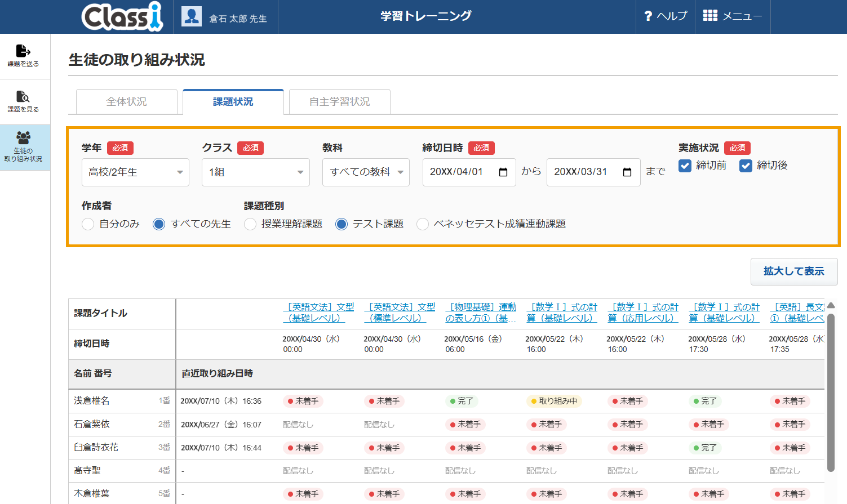Select the 授業理解課題 radio button
Screen dimensions: 847x504
[250, 224]
